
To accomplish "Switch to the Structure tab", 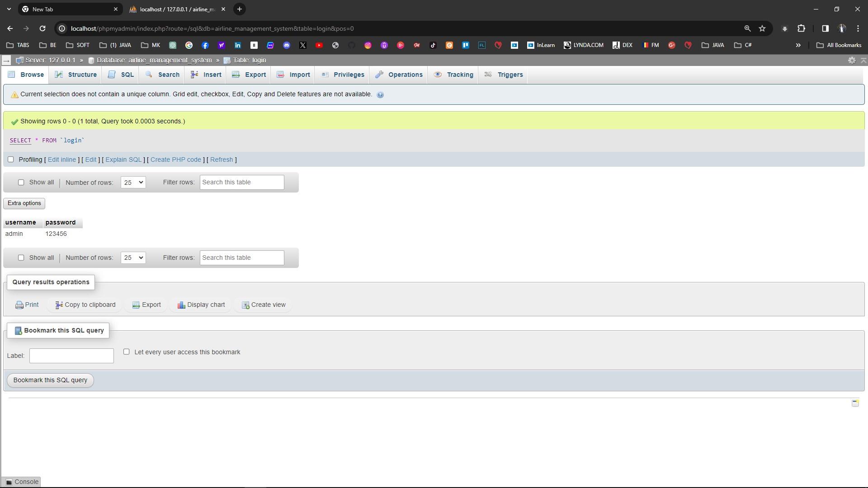I will coord(75,75).
